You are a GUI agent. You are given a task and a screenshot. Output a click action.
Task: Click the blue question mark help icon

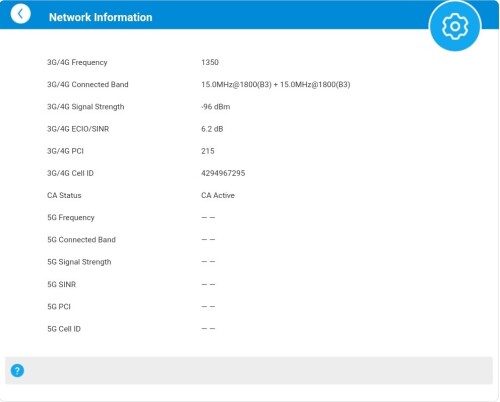click(17, 370)
